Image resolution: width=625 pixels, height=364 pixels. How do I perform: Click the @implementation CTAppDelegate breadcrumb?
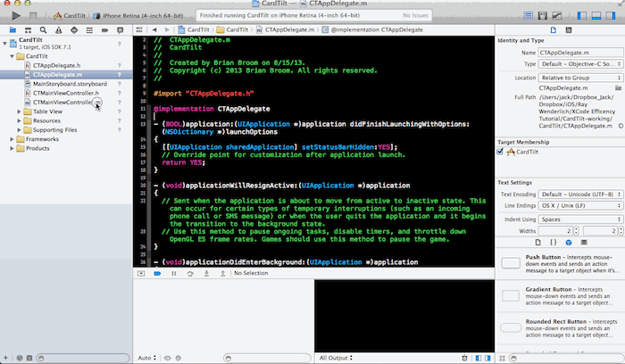point(377,29)
